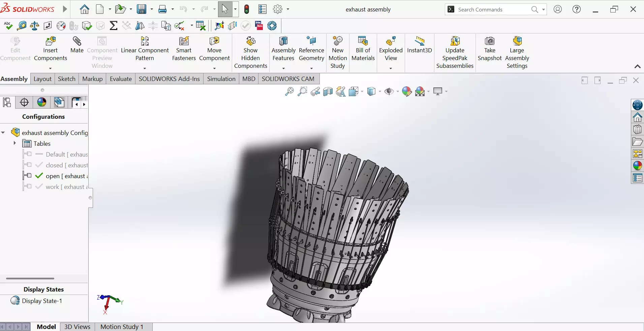Click the Sum equations sigma icon
The height and width of the screenshot is (331, 644).
tap(114, 26)
